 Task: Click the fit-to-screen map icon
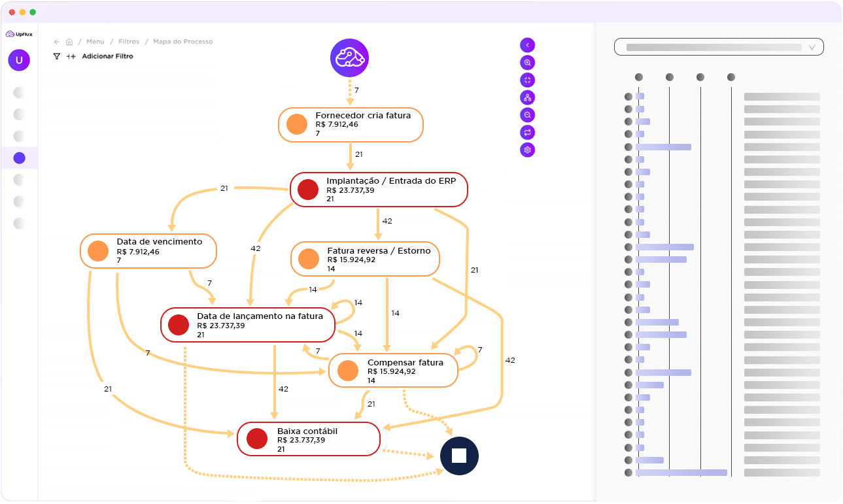point(527,80)
